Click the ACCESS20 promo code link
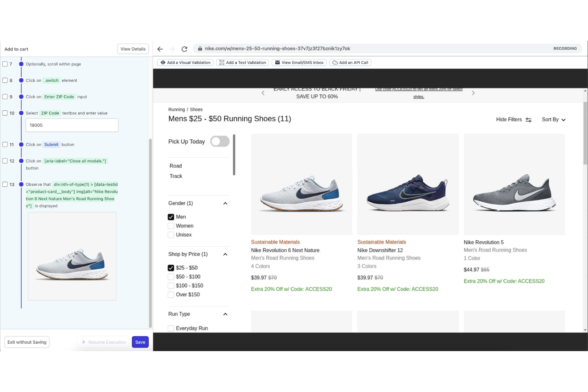 coord(419,93)
